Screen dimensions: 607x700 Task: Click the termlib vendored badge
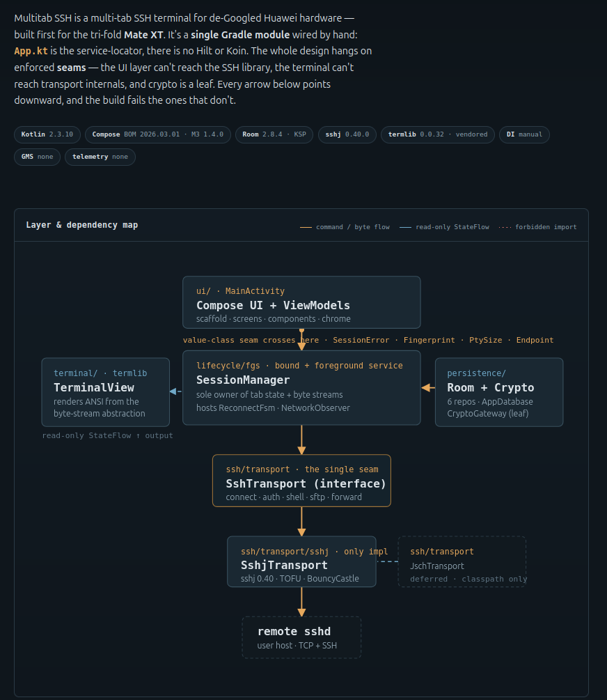[438, 134]
